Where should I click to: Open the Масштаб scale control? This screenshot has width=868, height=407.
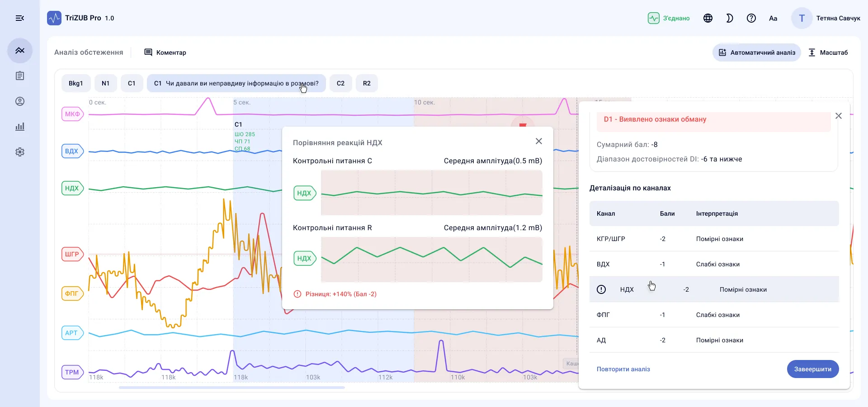pyautogui.click(x=828, y=52)
